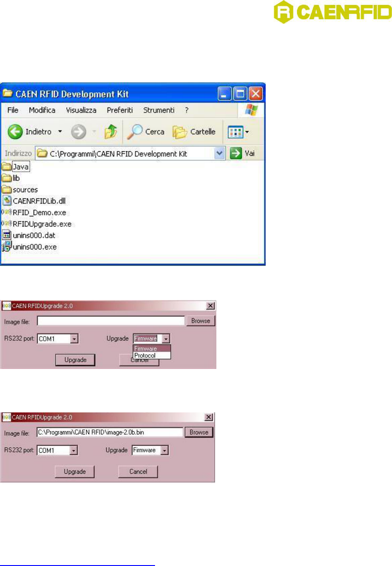This screenshot has width=392, height=566.
Task: Click second RFIDUpgrade dialog title icon
Action: [7, 417]
